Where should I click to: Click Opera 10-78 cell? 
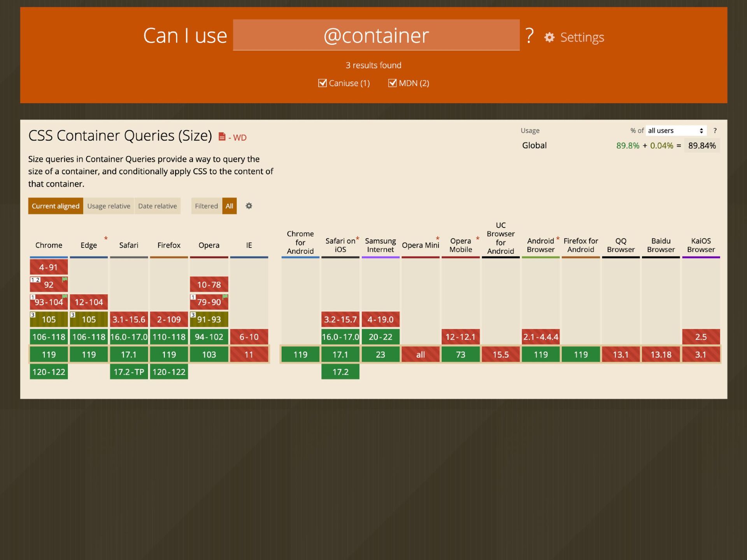(x=209, y=285)
